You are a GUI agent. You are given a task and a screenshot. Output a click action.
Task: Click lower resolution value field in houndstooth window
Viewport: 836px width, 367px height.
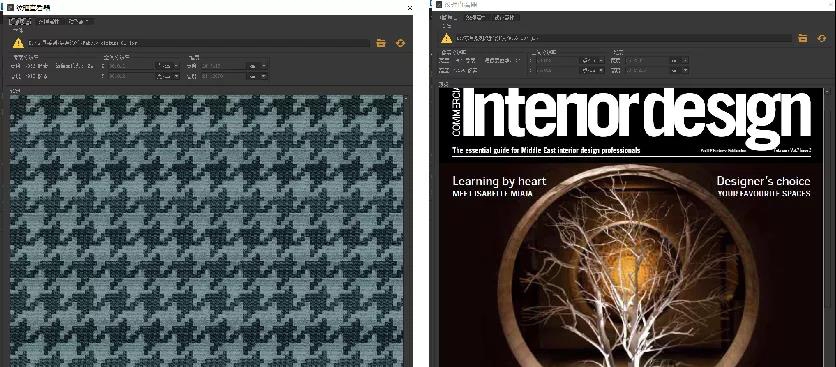tap(131, 76)
